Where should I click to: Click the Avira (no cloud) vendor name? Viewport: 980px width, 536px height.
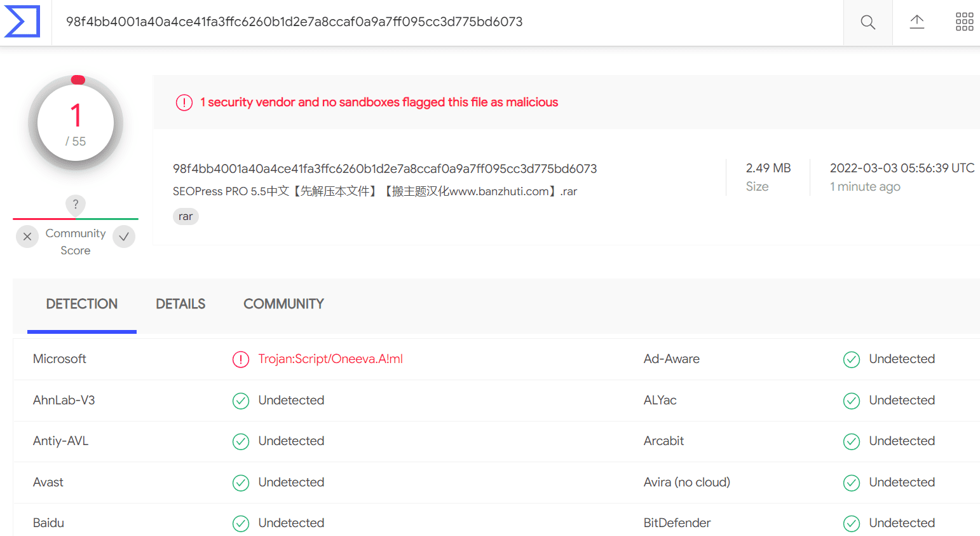point(687,483)
